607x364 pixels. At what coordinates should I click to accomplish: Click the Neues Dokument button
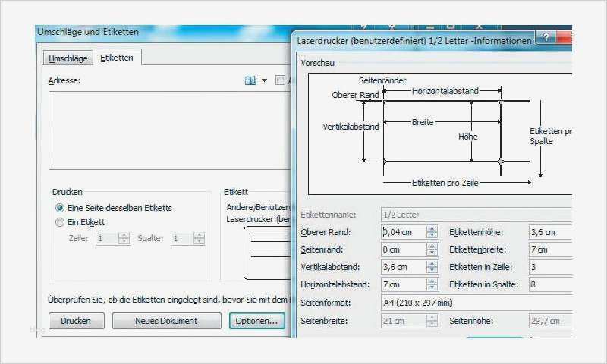166,321
